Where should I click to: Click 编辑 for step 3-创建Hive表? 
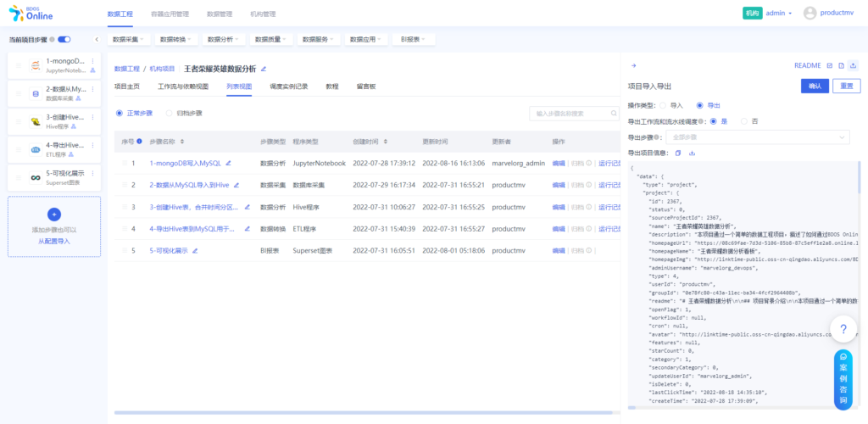[x=559, y=207]
